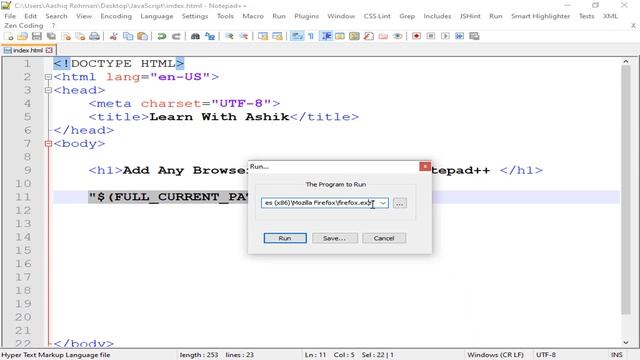Close the index.html tab with its X
This screenshot has height=360, width=640.
[49, 50]
